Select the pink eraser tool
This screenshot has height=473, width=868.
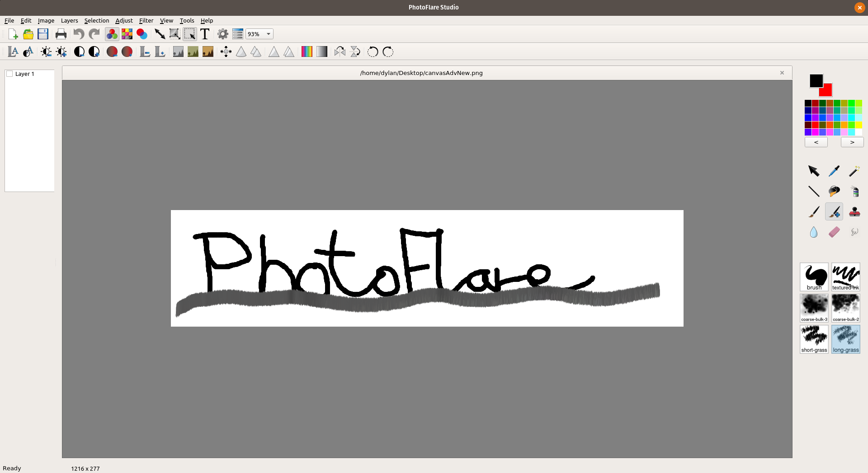[834, 232]
